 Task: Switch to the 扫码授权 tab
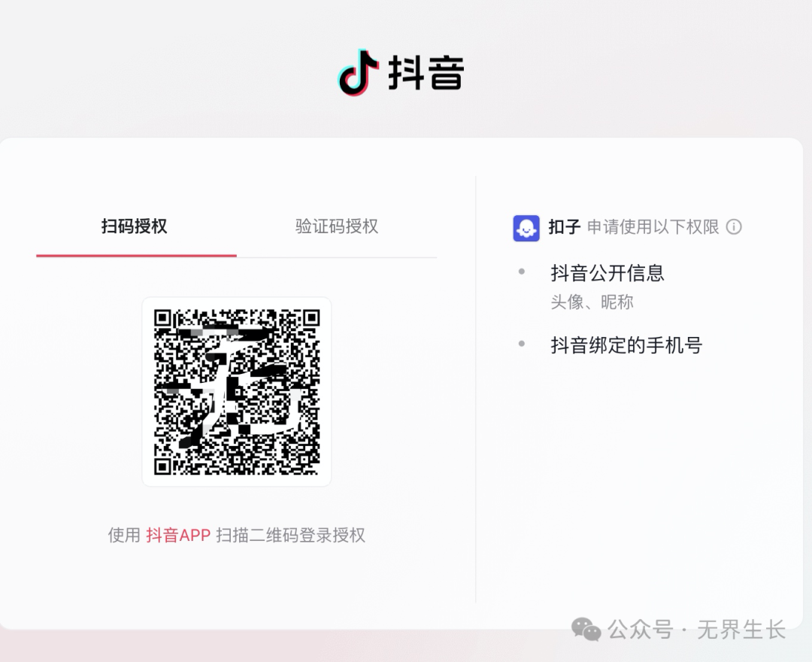134,226
